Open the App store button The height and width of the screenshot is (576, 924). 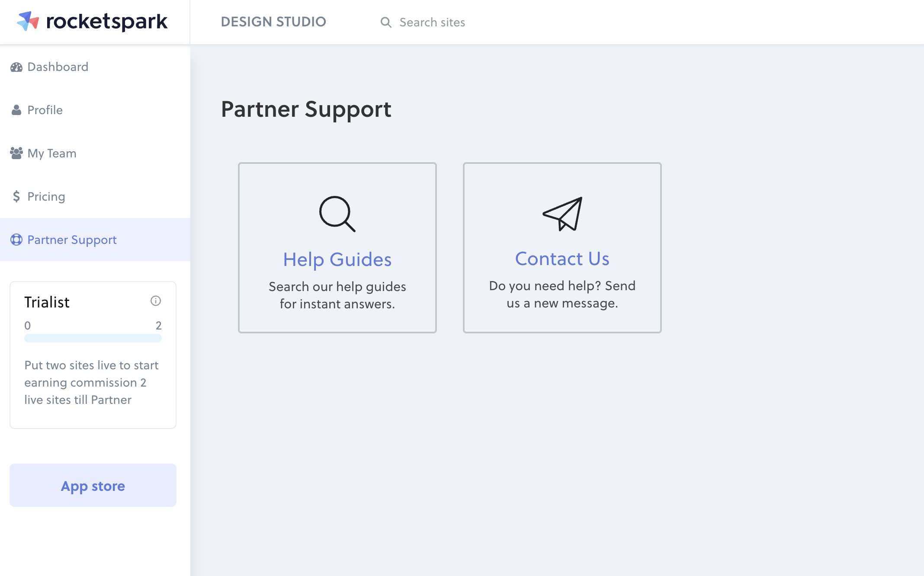(93, 485)
